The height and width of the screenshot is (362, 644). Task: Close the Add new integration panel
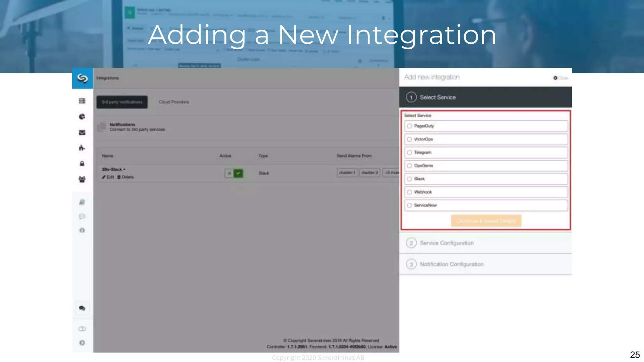coord(561,78)
